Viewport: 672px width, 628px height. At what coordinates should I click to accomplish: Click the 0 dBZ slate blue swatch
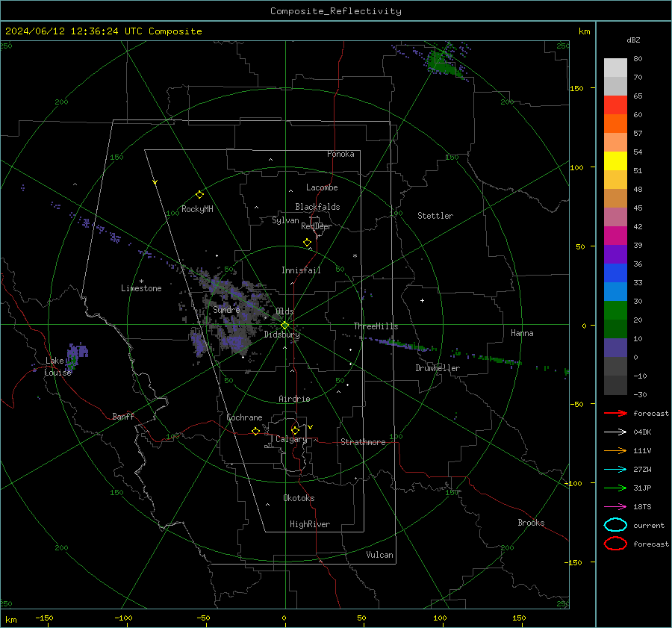point(615,348)
